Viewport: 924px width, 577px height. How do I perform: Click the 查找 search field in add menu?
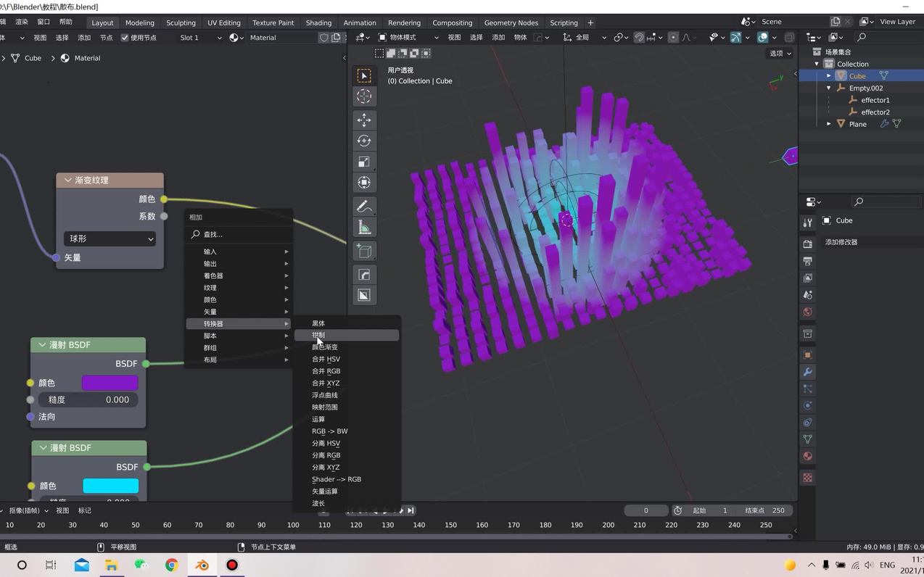pos(239,234)
